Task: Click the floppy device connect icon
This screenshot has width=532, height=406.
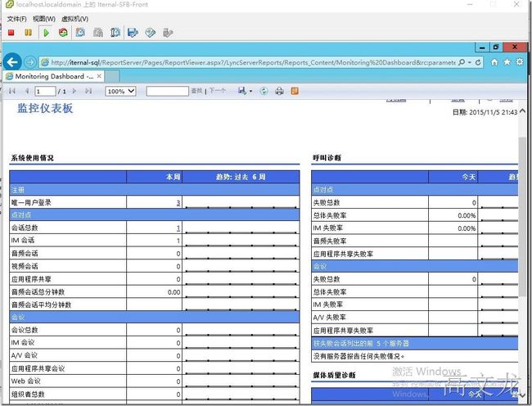Action: coord(133,33)
